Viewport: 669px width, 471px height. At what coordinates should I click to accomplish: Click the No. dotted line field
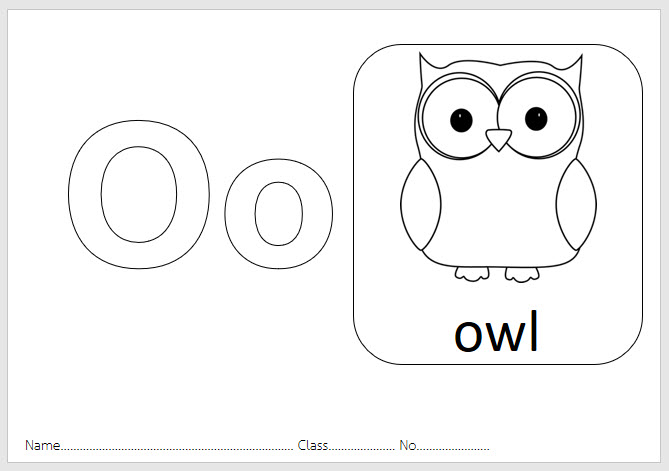point(453,446)
